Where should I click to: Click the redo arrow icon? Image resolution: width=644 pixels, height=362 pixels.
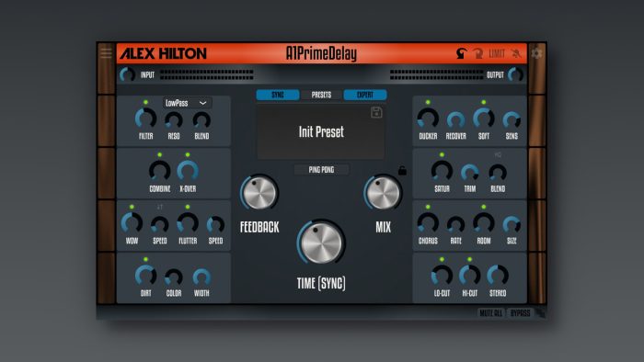[x=477, y=53]
